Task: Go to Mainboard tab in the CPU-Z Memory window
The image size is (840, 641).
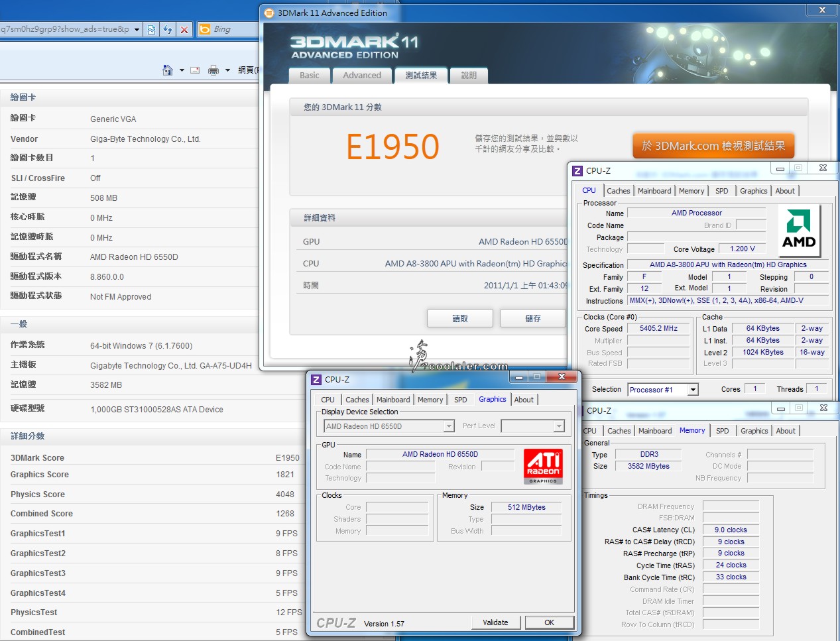Action: click(655, 431)
